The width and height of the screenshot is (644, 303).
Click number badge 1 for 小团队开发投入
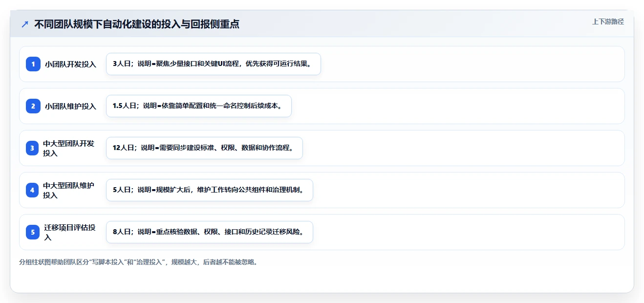(33, 64)
